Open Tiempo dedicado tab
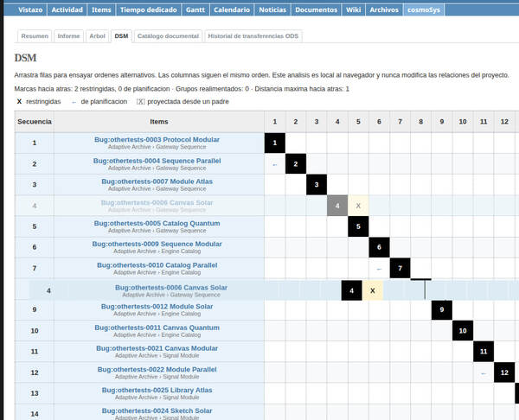 [148, 10]
